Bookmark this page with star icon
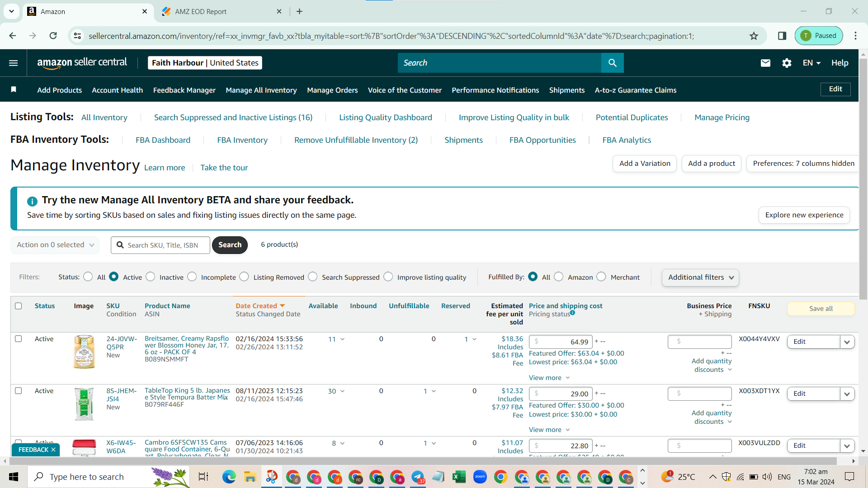The height and width of the screenshot is (488, 868). point(754,36)
